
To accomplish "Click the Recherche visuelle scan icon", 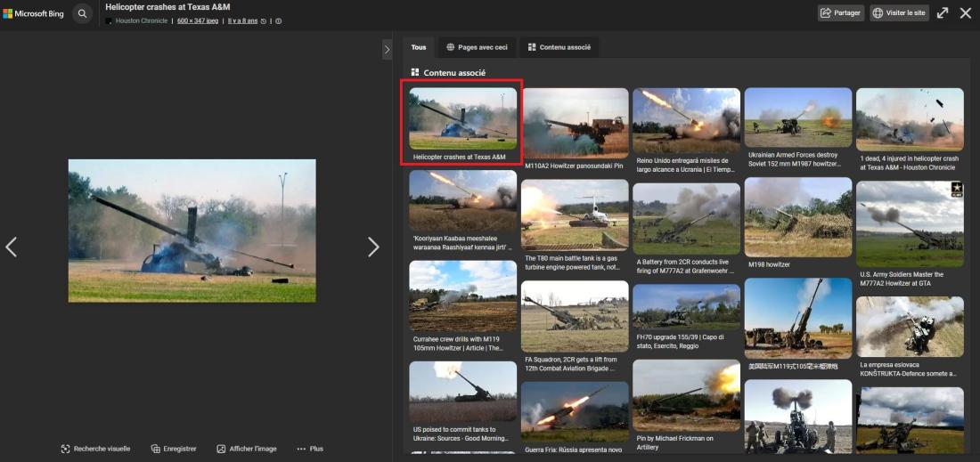I will [x=65, y=449].
